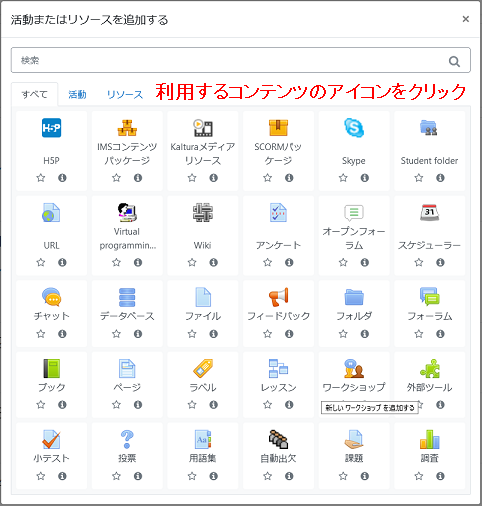Choose the ワークショップ workshop icon
The height and width of the screenshot is (506, 482).
354,368
